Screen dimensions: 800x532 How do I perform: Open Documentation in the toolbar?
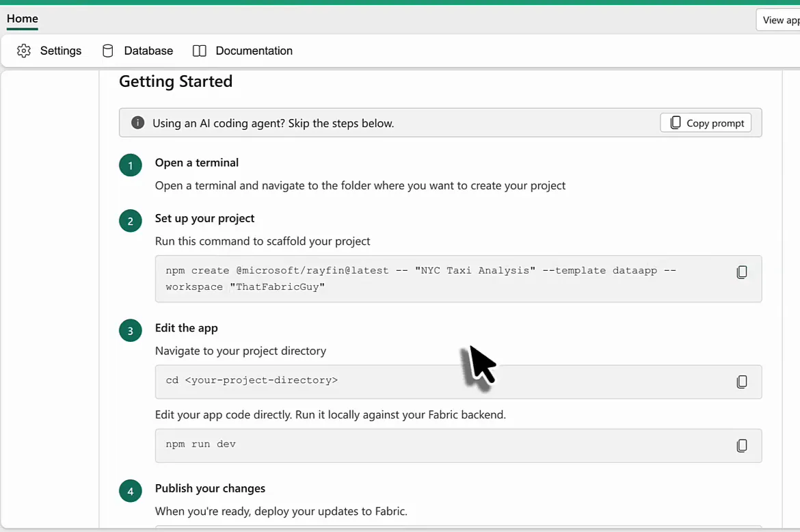(x=242, y=51)
